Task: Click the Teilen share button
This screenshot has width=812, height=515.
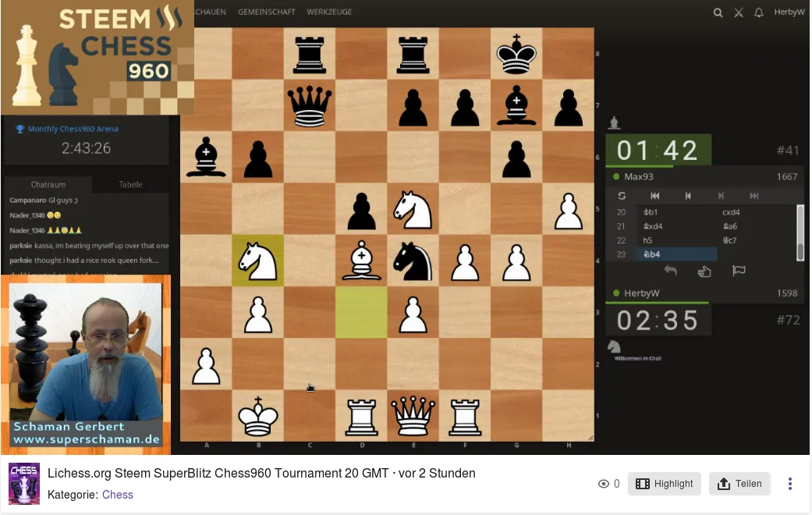Action: (x=739, y=483)
